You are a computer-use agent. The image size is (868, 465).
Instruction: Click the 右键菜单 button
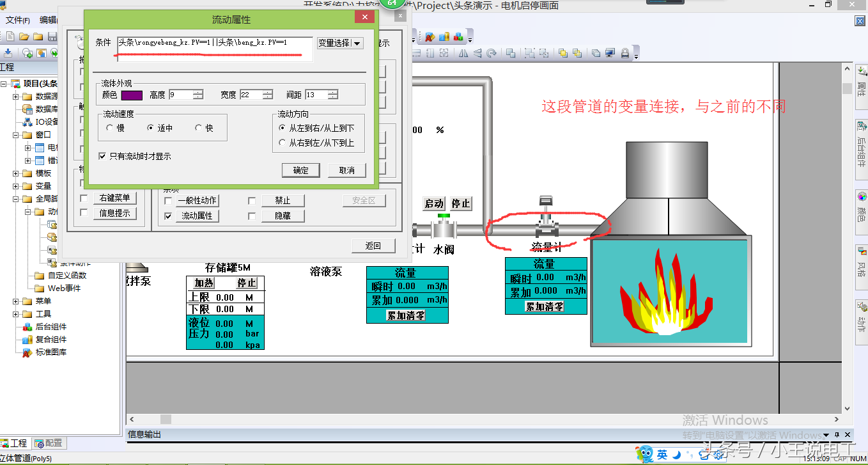tap(114, 198)
